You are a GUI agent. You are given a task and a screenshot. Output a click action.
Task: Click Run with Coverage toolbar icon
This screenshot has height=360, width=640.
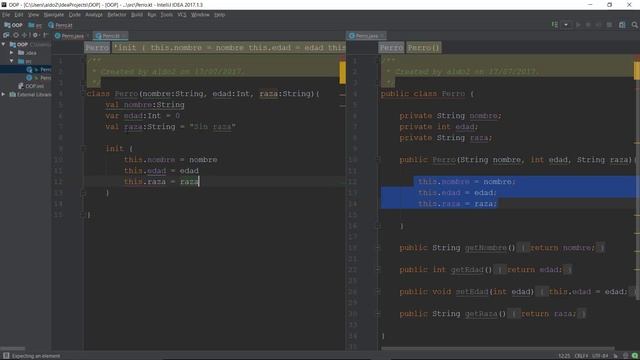point(598,25)
